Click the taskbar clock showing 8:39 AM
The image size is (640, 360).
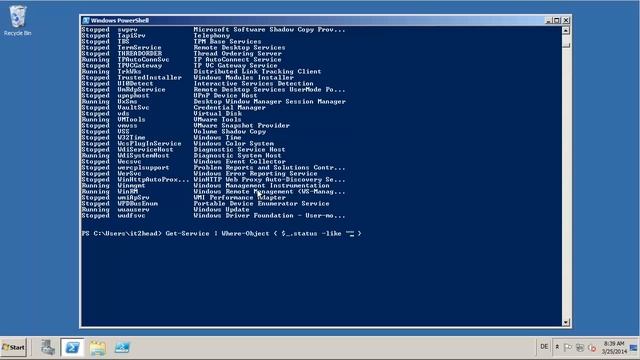[x=614, y=347]
